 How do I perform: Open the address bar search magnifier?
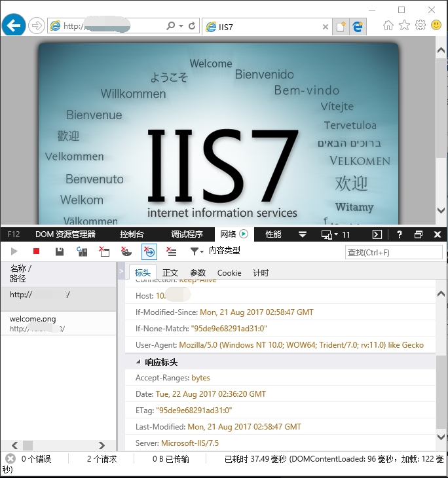point(170,26)
